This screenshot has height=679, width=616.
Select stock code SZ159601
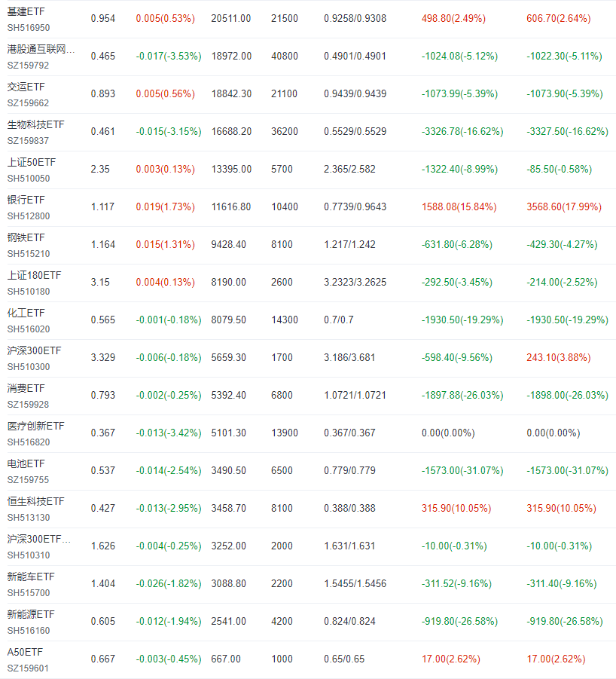pos(28,668)
